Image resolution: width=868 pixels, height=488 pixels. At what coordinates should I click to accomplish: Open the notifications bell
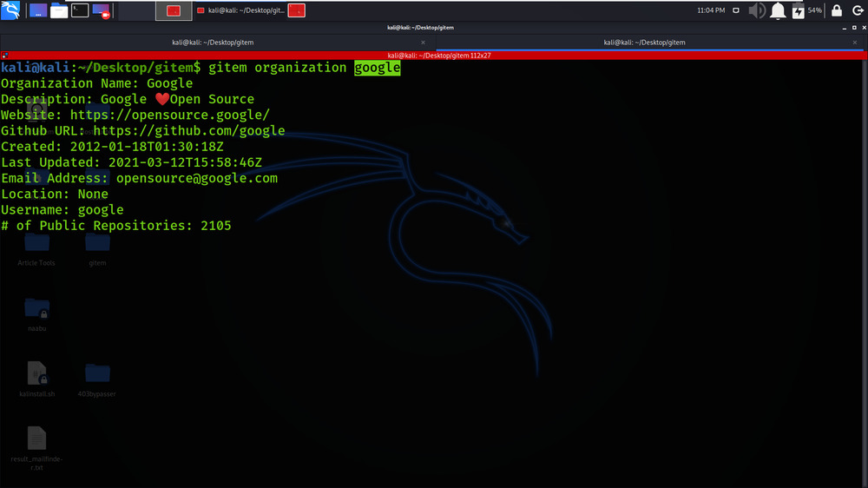pos(778,10)
